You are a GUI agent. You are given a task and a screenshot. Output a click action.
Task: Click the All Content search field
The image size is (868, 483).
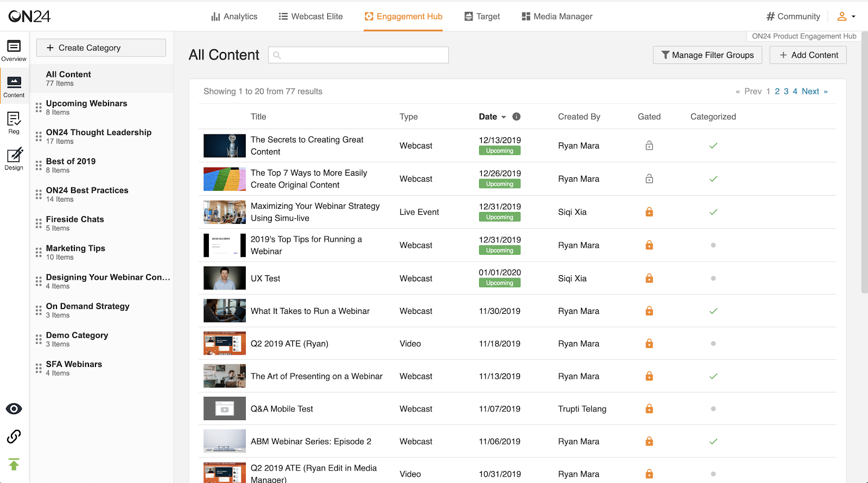coord(359,55)
